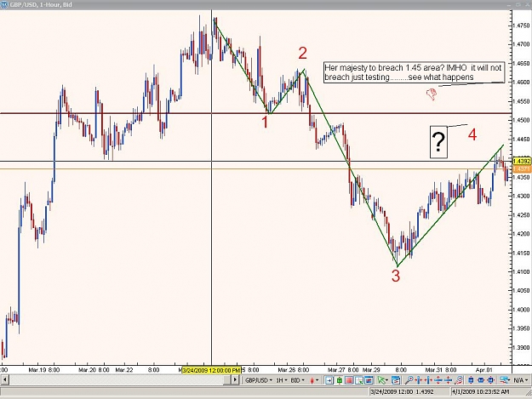Click the second horizontal compress bars icon
The height and width of the screenshot is (399, 532).
[x=428, y=380]
